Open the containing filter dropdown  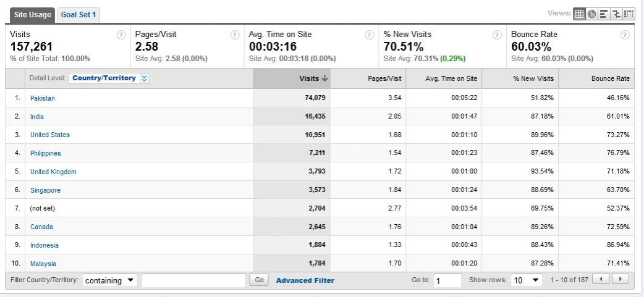109,280
